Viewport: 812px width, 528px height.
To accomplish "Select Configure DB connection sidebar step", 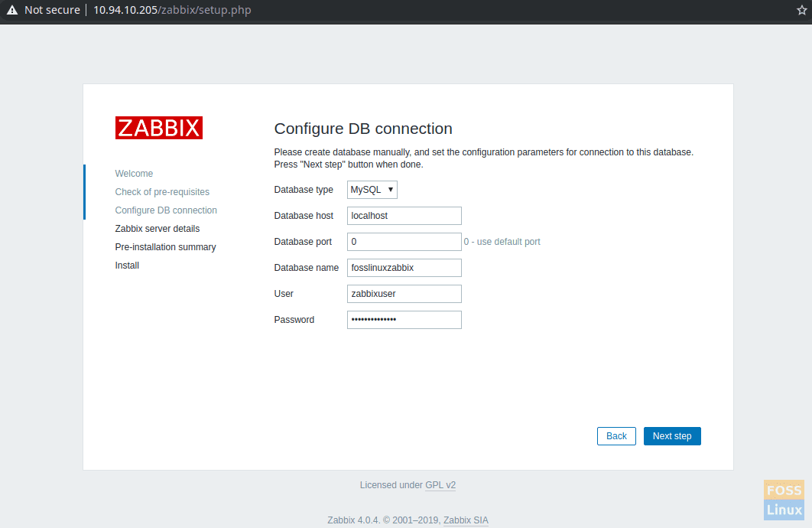I will (x=166, y=210).
